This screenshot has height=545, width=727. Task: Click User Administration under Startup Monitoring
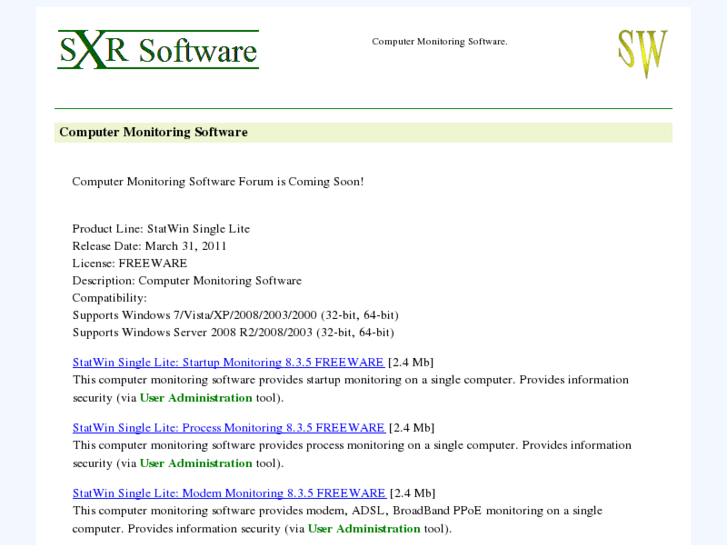pos(196,398)
